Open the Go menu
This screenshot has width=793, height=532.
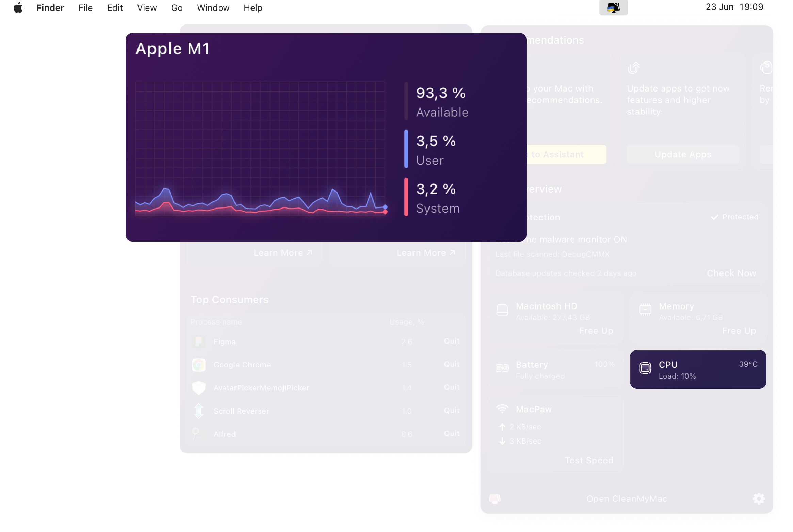(x=177, y=7)
